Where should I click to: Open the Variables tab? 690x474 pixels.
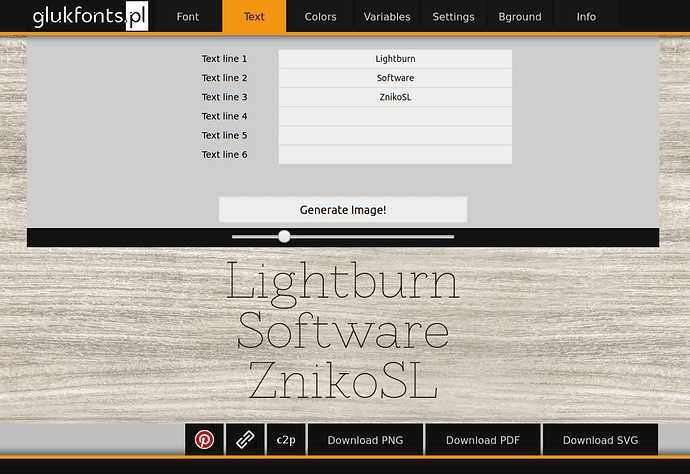[x=387, y=16]
